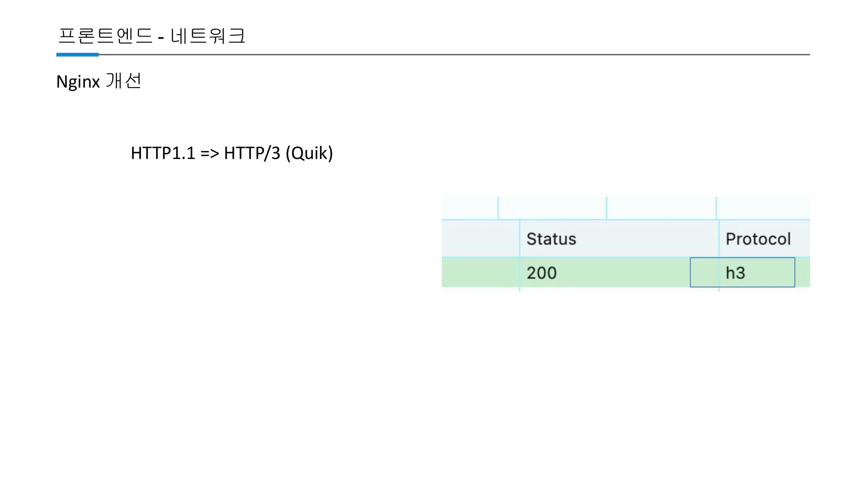The image size is (868, 488).
Task: Select the 200 status cell
Action: [541, 273]
